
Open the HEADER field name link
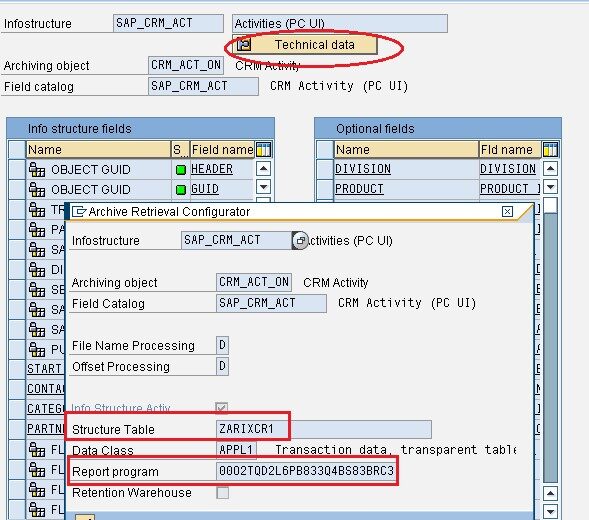pos(212,169)
